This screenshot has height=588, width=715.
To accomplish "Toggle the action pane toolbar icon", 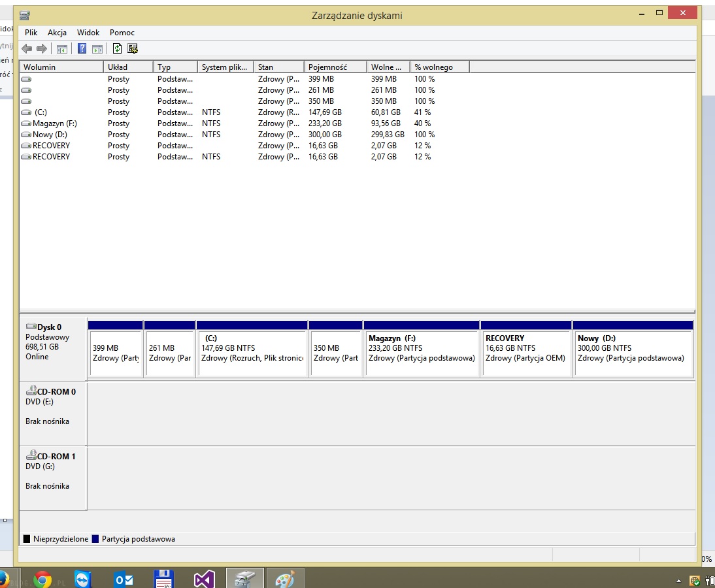I will [x=97, y=49].
